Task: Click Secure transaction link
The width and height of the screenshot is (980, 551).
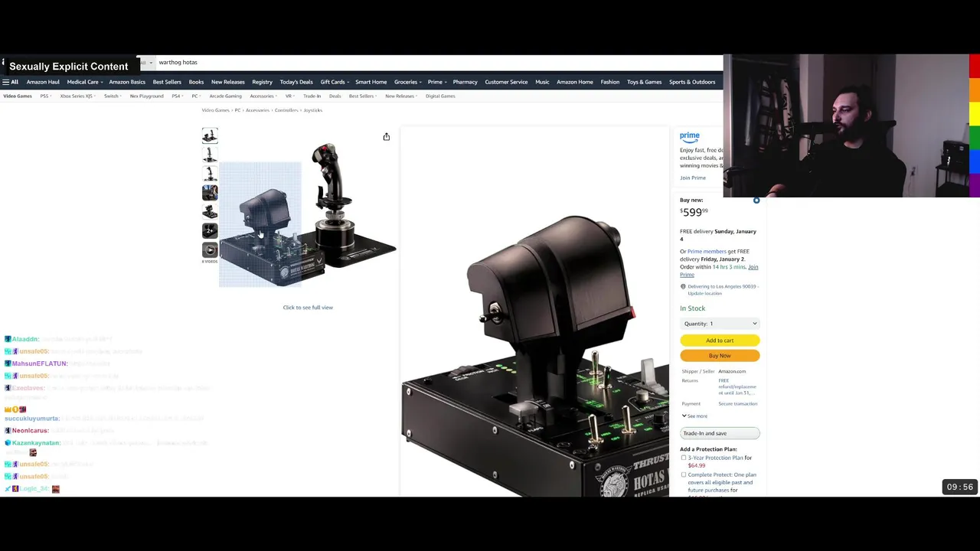Action: pyautogui.click(x=737, y=404)
